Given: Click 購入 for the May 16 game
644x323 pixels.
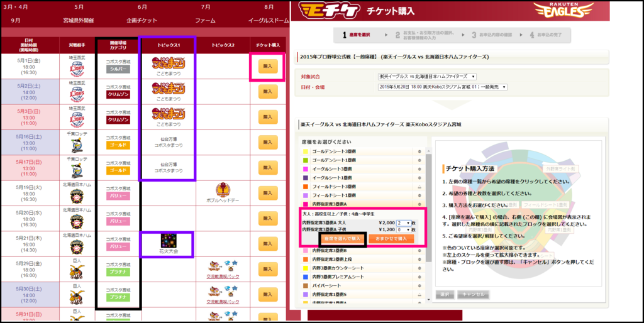Looking at the screenshot, I should pyautogui.click(x=268, y=142).
